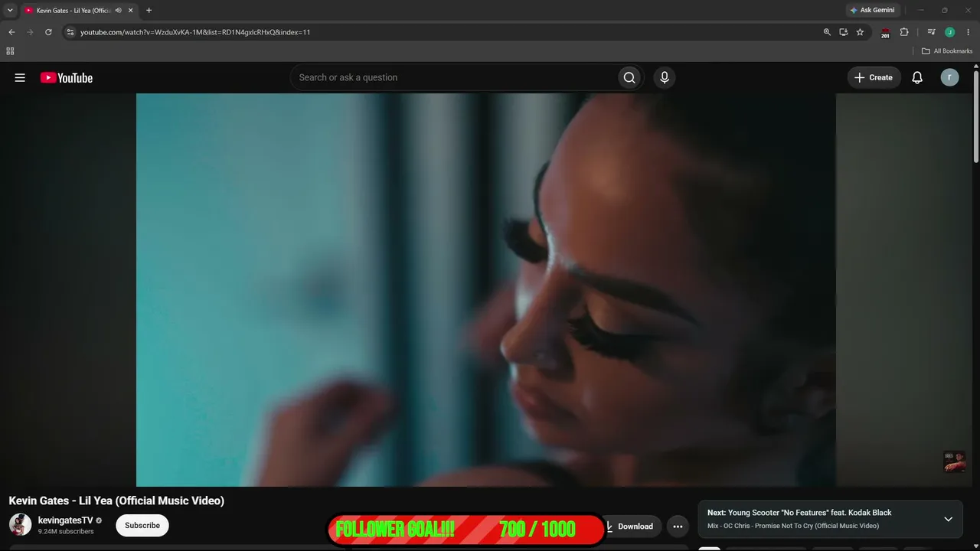Click the video player to pause

(x=486, y=290)
